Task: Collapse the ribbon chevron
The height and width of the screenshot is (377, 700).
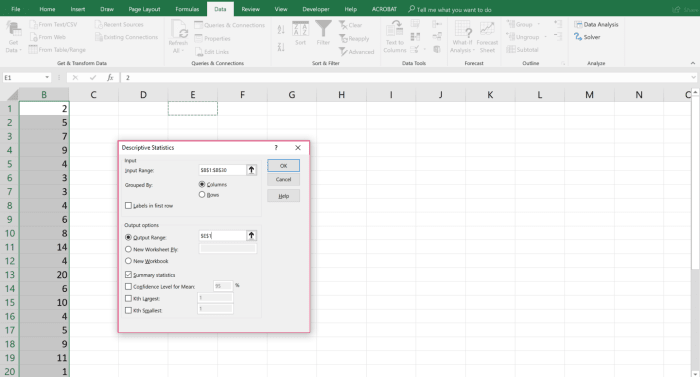Action: (693, 63)
